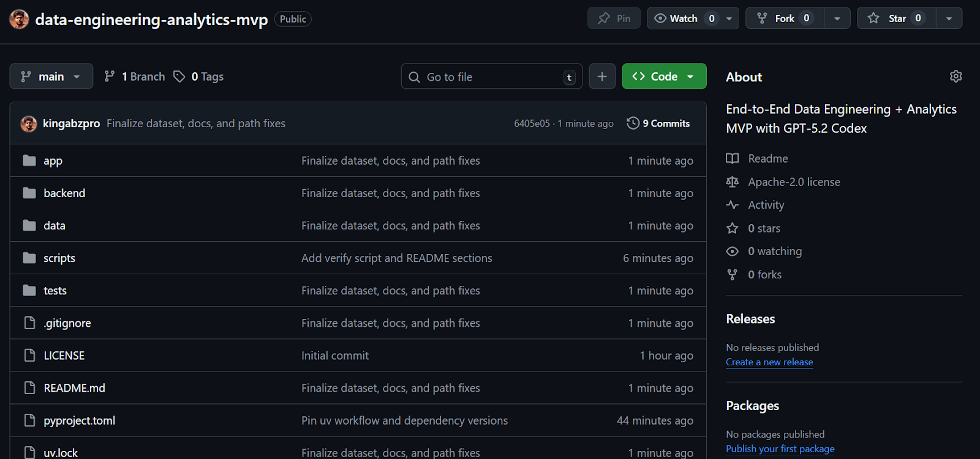The width and height of the screenshot is (980, 459).
Task: Jump to Readme from About sidebar
Action: (x=768, y=159)
